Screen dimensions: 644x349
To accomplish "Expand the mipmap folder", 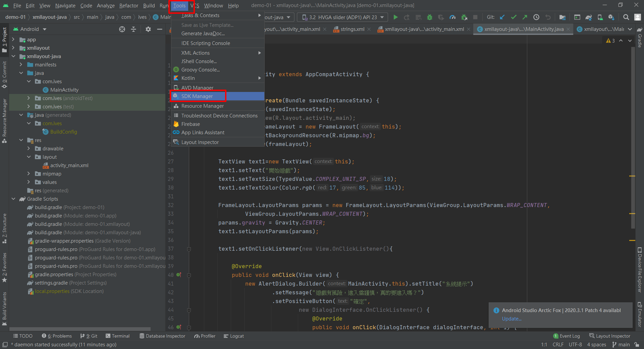I will click(29, 174).
